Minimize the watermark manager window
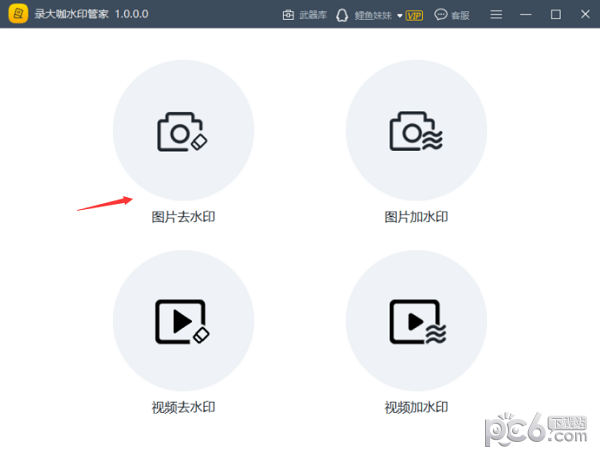 pyautogui.click(x=526, y=15)
